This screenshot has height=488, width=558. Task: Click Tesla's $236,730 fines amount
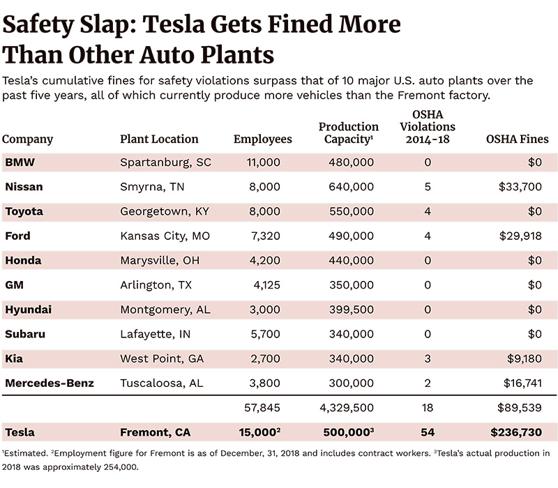point(516,432)
